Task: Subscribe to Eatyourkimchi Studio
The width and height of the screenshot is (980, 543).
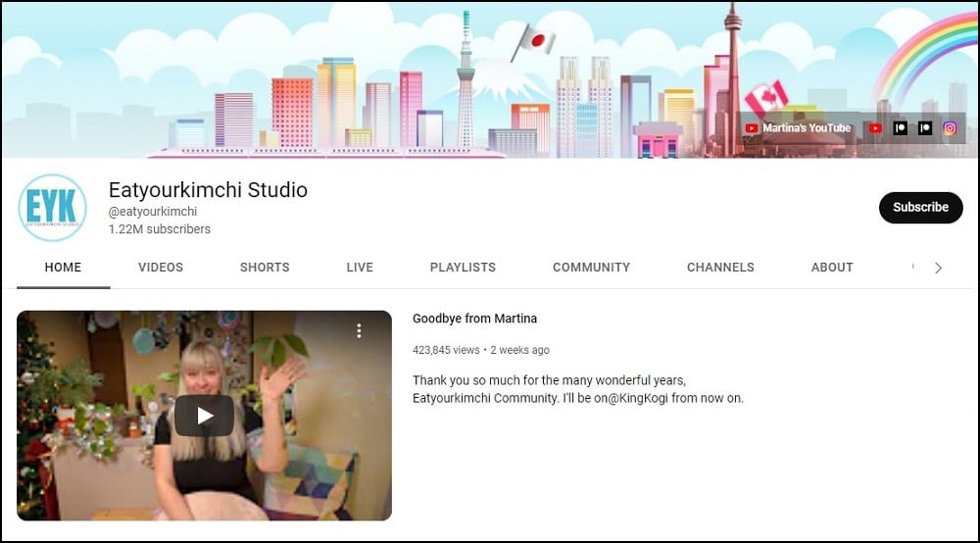Action: coord(920,208)
